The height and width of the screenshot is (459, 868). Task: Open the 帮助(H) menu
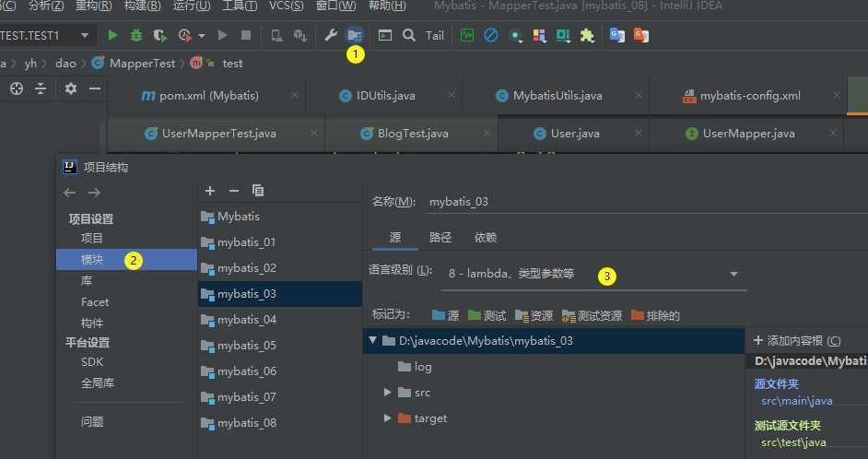coord(387,6)
